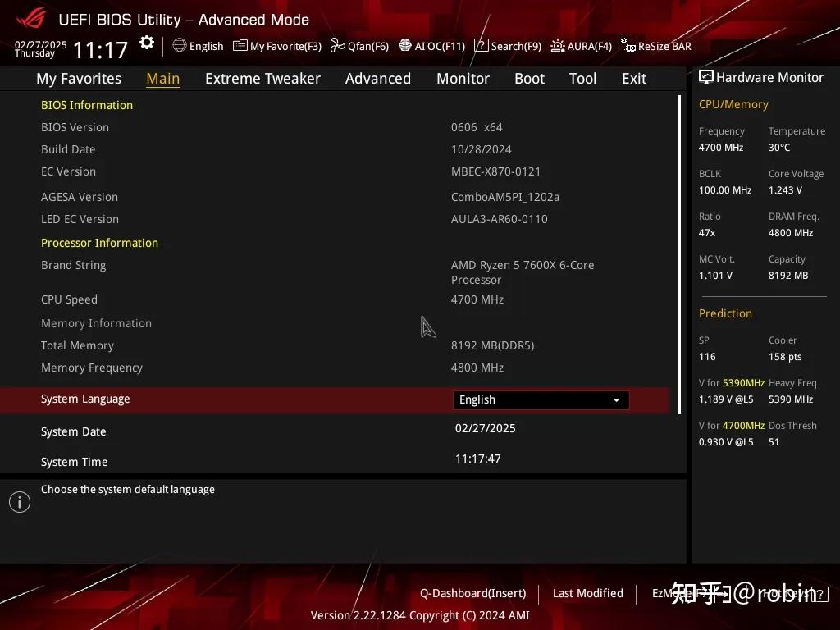This screenshot has width=840, height=630.
Task: Open ReSize BAR settings
Action: click(x=656, y=46)
